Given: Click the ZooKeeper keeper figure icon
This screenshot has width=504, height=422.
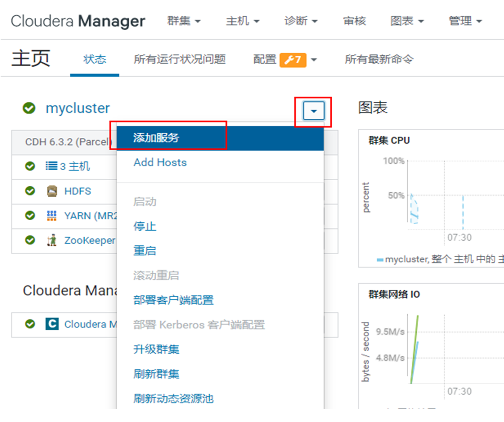Looking at the screenshot, I should [x=52, y=240].
